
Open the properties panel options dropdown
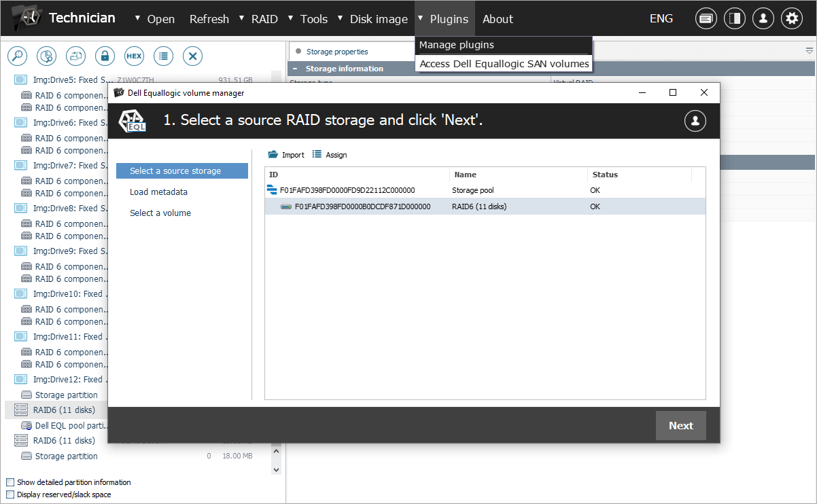tap(810, 51)
